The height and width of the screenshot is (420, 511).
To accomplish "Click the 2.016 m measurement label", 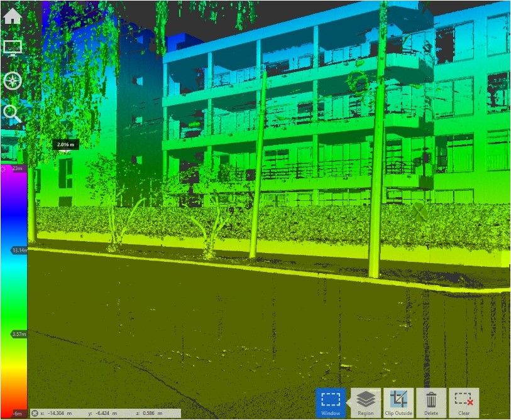I will click(x=66, y=144).
